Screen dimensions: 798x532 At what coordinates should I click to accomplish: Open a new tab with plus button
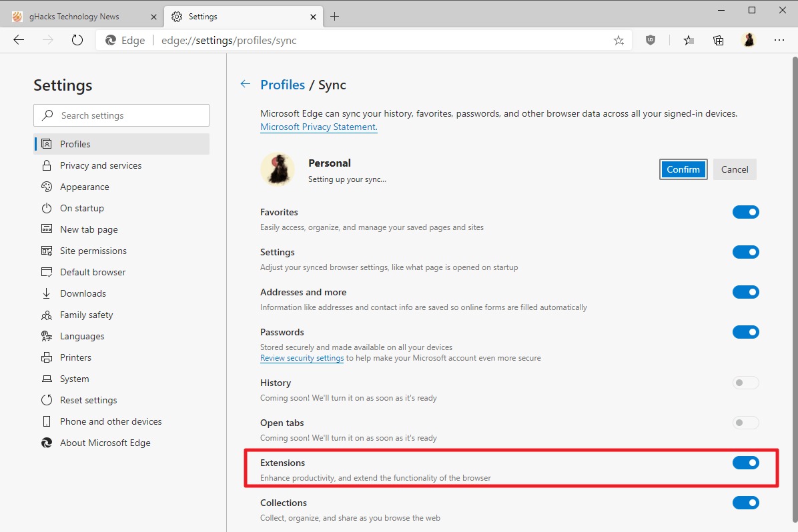tap(335, 16)
